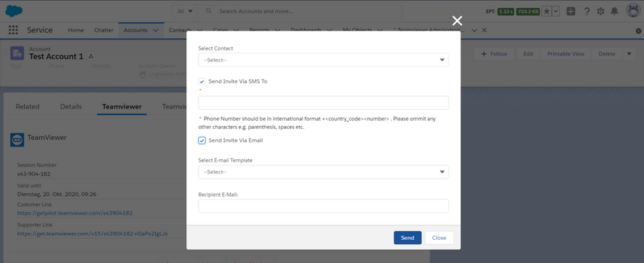Click the Recipient E-Mail input field
644x263 pixels.
pos(323,206)
